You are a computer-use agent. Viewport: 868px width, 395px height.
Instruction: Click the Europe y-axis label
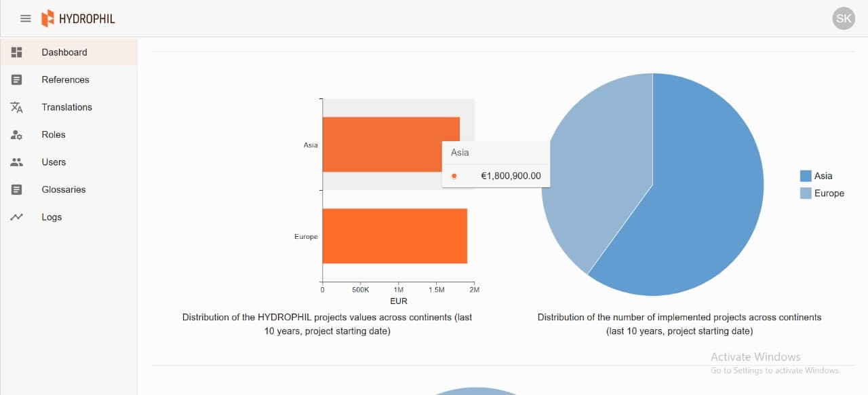[306, 237]
